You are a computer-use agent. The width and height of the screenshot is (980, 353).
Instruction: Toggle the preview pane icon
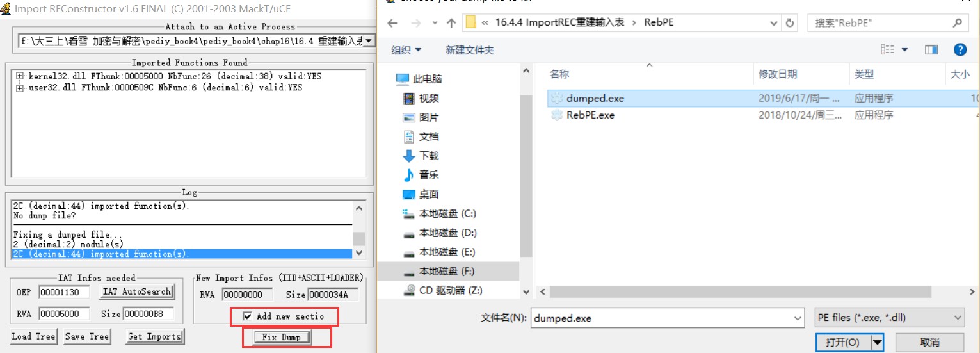tap(931, 49)
